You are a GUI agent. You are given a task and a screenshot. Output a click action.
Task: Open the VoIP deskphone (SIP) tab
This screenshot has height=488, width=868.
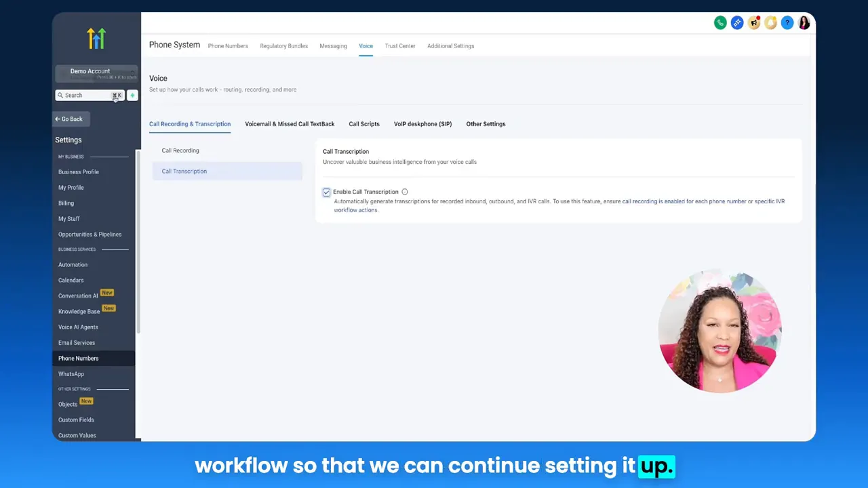pos(422,124)
